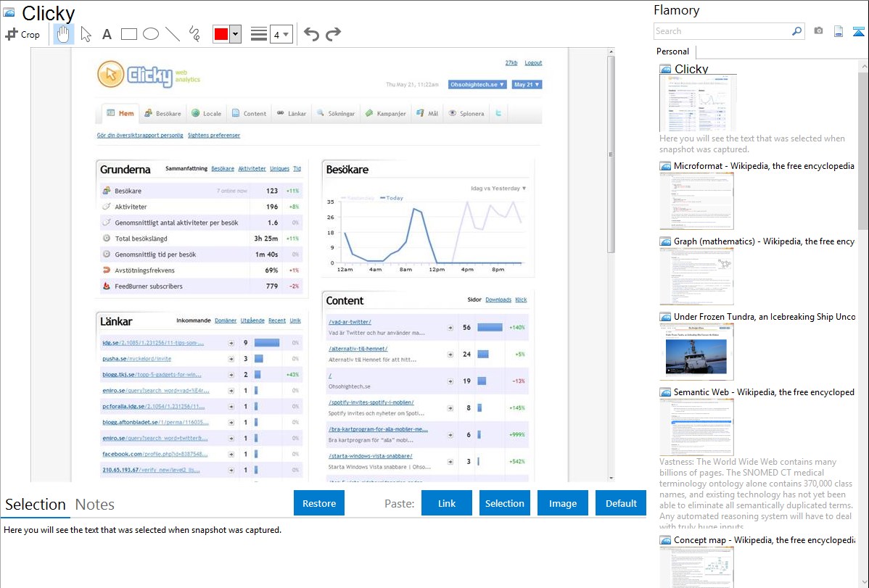Click the Sightens preferenser link
The image size is (869, 588).
214,136
